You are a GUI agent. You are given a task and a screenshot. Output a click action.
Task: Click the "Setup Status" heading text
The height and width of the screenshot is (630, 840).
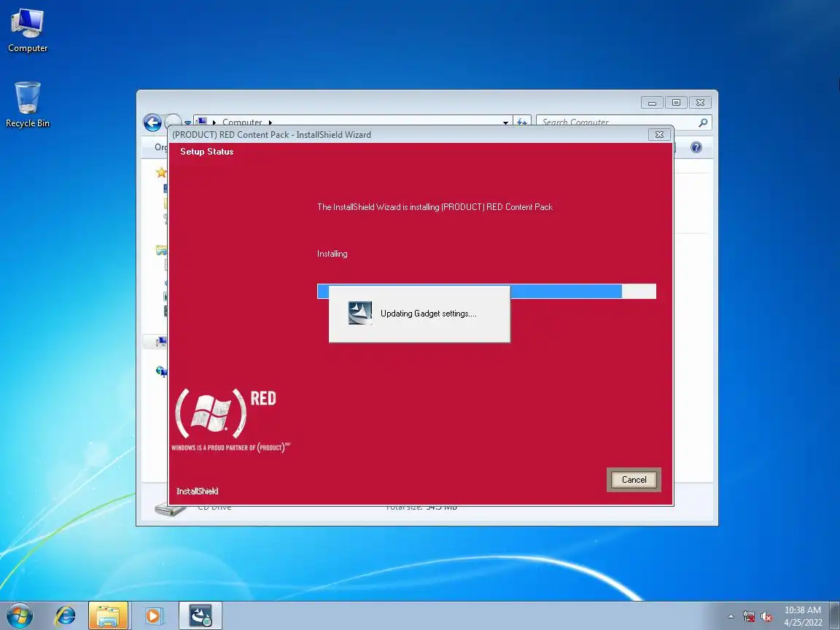(x=207, y=152)
